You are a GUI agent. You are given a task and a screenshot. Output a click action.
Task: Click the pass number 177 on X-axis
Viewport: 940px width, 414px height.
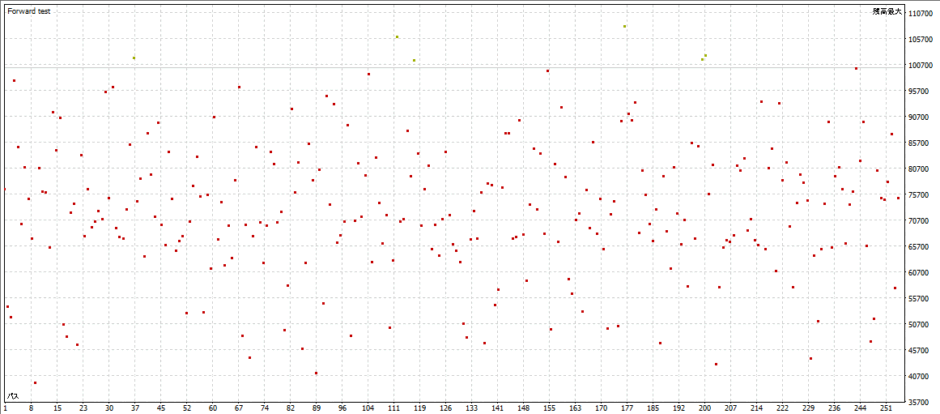pyautogui.click(x=627, y=408)
